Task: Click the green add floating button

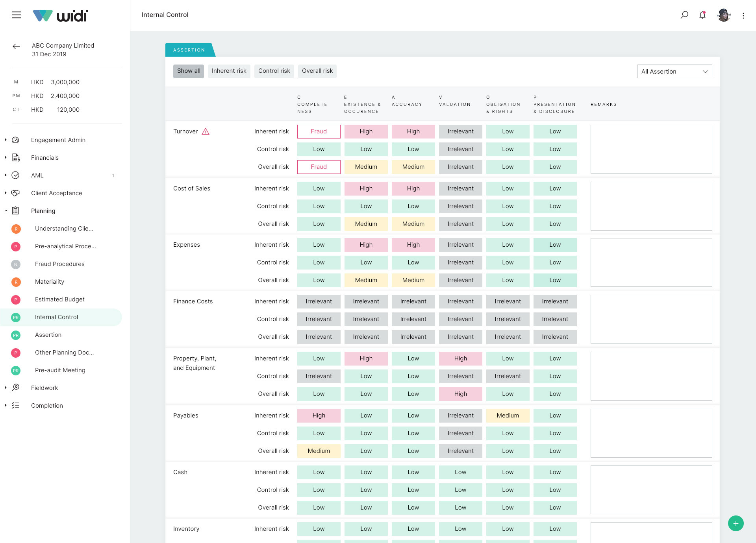Action: pyautogui.click(x=736, y=523)
